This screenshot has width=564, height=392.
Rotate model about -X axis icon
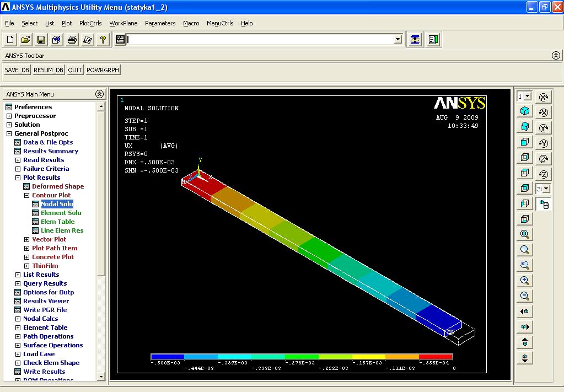[544, 112]
